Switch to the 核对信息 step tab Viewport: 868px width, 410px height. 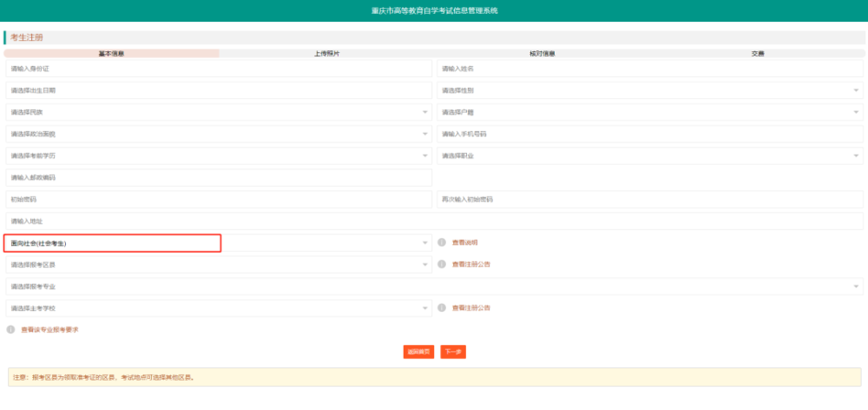pos(542,54)
